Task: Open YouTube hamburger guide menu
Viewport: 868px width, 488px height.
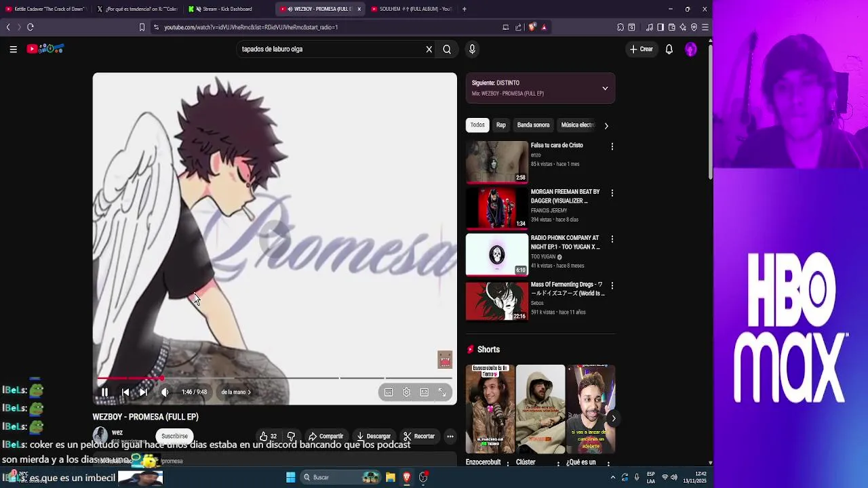Action: point(13,49)
